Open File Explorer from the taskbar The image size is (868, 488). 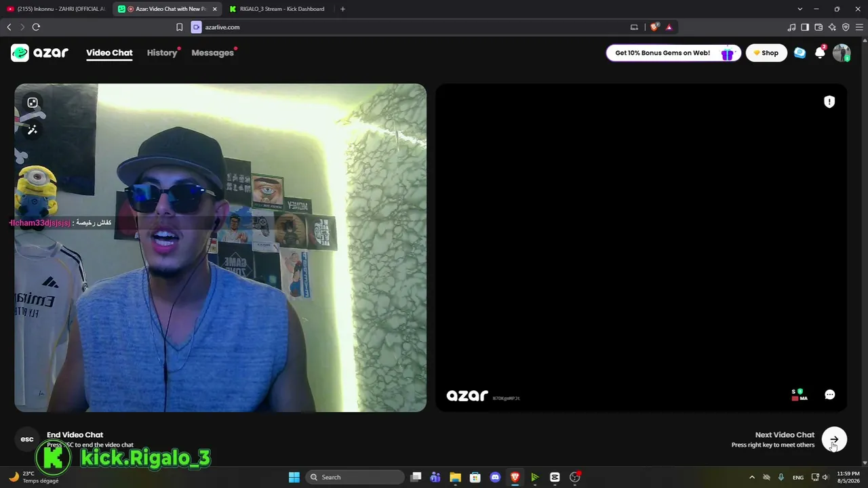pyautogui.click(x=455, y=477)
